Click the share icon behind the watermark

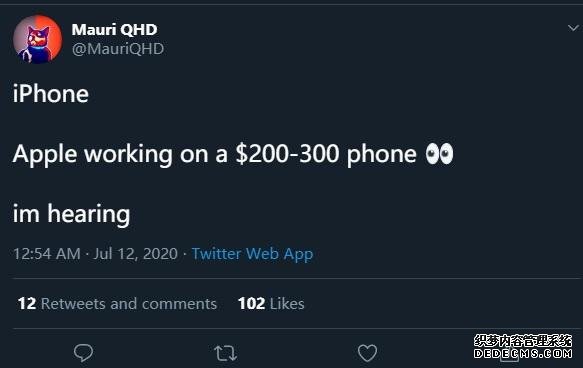(x=509, y=355)
